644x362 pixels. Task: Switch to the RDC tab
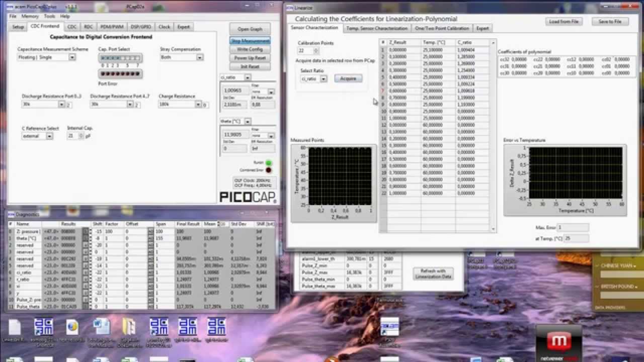89,27
